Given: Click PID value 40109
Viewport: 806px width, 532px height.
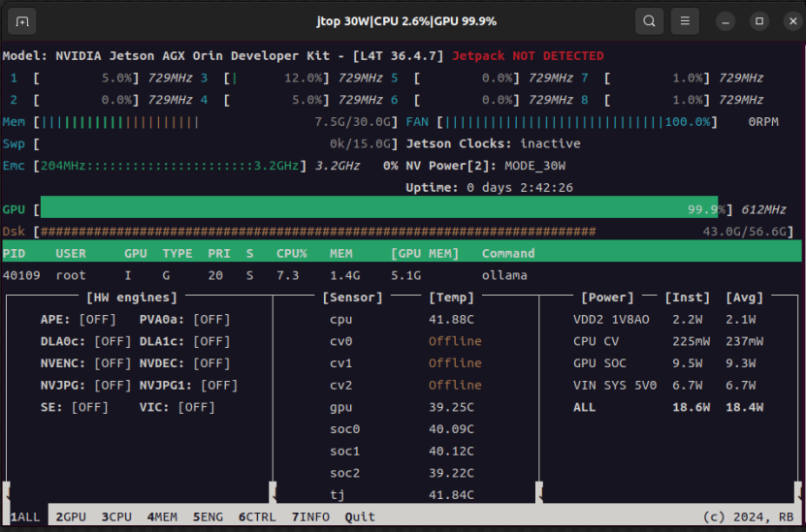Looking at the screenshot, I should click(21, 275).
